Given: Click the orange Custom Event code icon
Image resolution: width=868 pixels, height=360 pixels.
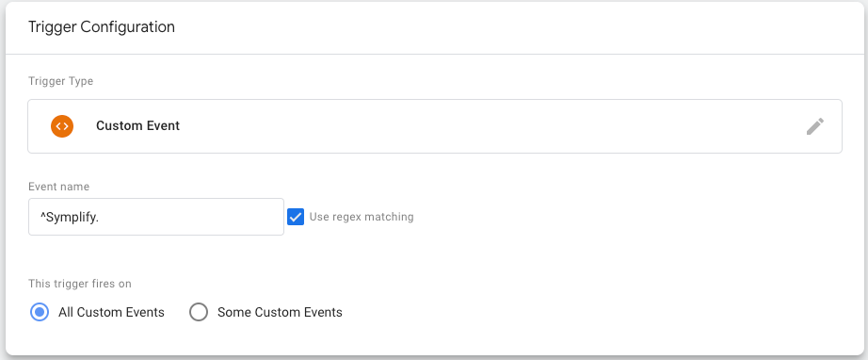Looking at the screenshot, I should [x=62, y=126].
